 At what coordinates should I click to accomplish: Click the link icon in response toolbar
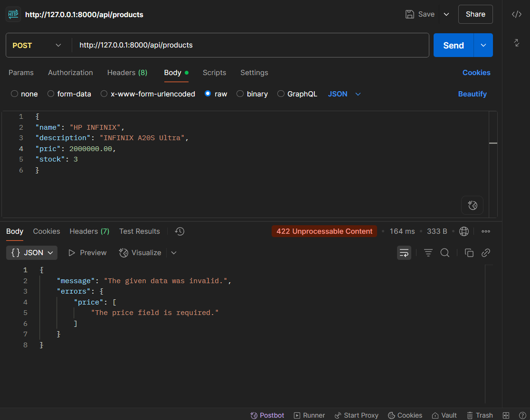pyautogui.click(x=485, y=253)
